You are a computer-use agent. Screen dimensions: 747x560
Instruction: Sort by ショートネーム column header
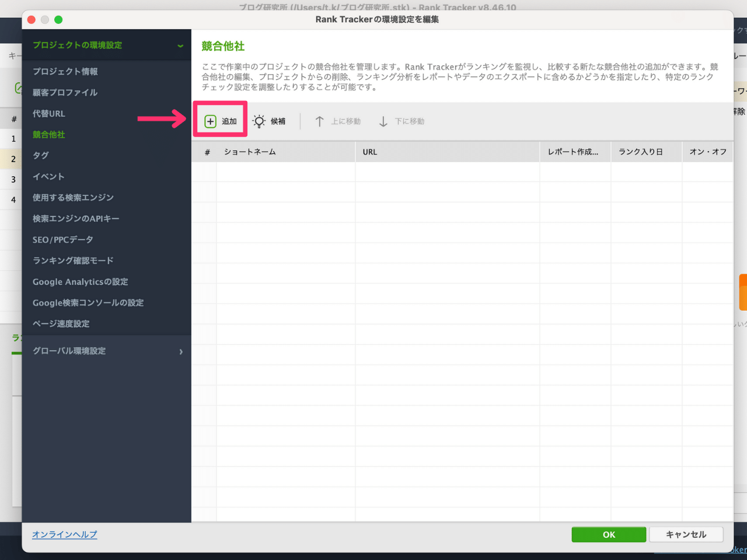(x=286, y=152)
